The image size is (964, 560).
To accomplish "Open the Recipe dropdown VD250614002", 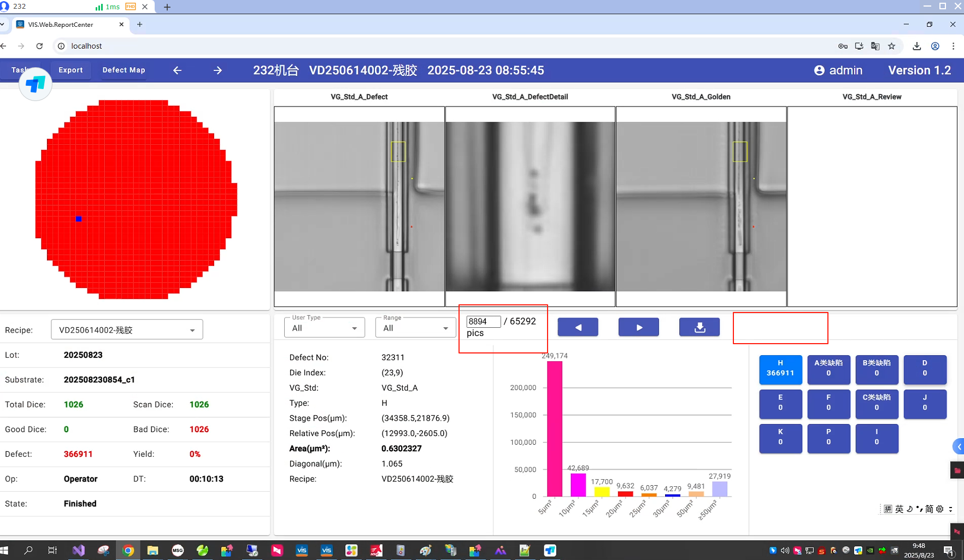I will point(127,330).
